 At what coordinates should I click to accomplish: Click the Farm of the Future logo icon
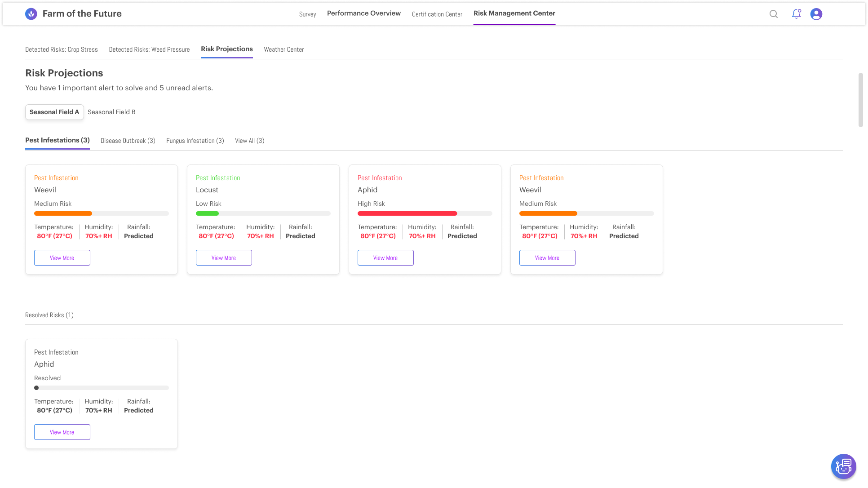coord(31,14)
